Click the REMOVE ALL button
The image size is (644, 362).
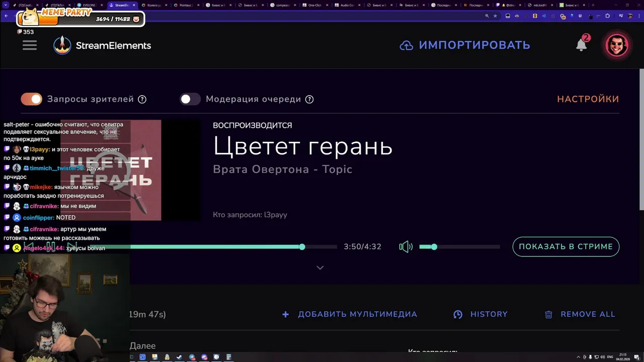tap(580, 314)
